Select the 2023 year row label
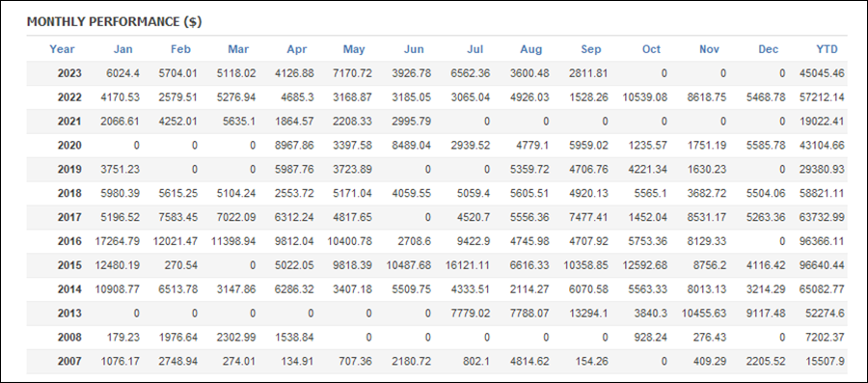The image size is (868, 383). click(x=69, y=73)
